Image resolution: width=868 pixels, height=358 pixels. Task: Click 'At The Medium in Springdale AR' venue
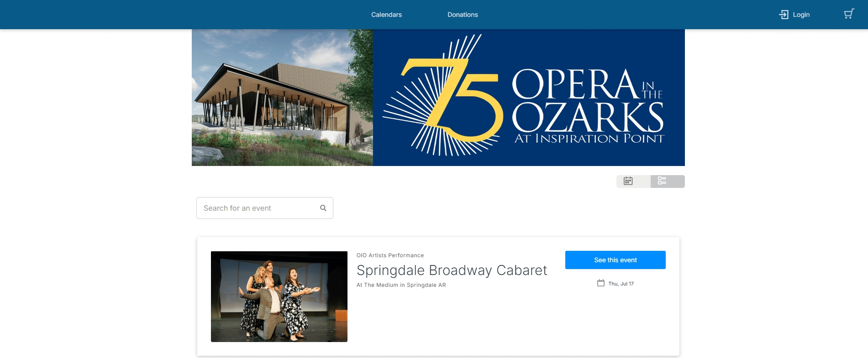pyautogui.click(x=401, y=285)
